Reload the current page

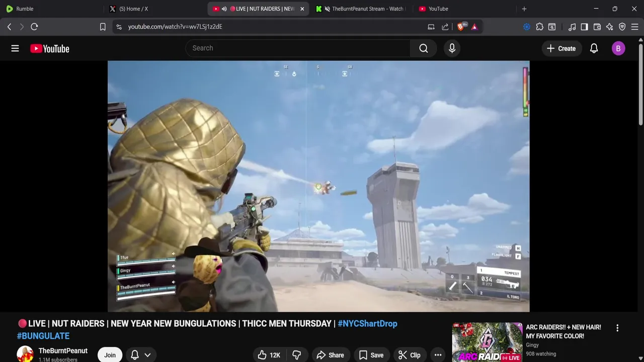pos(34,27)
